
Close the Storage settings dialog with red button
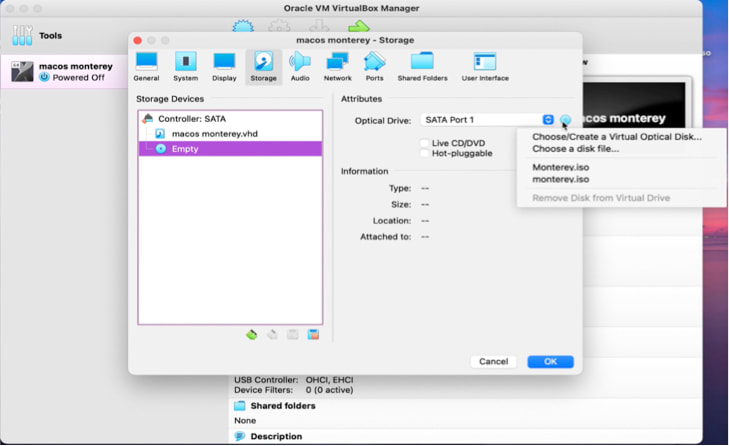click(137, 40)
